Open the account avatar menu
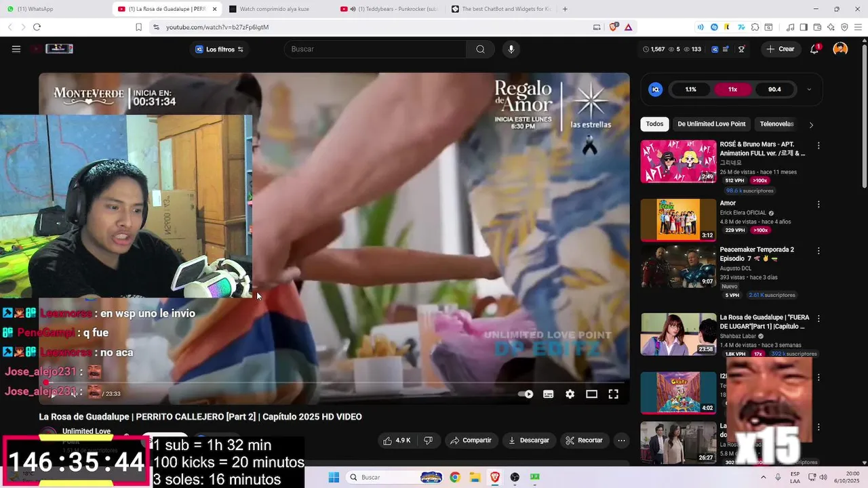Image resolution: width=868 pixels, height=488 pixels. [840, 49]
